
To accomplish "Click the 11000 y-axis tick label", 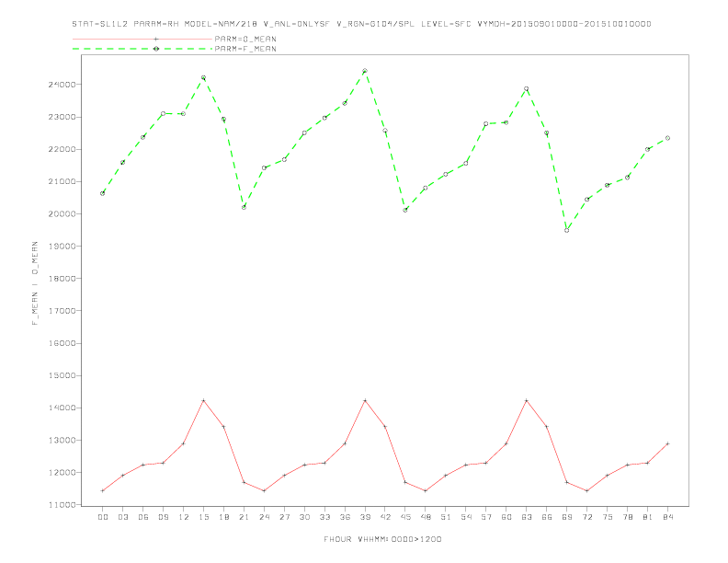I will 63,505.
